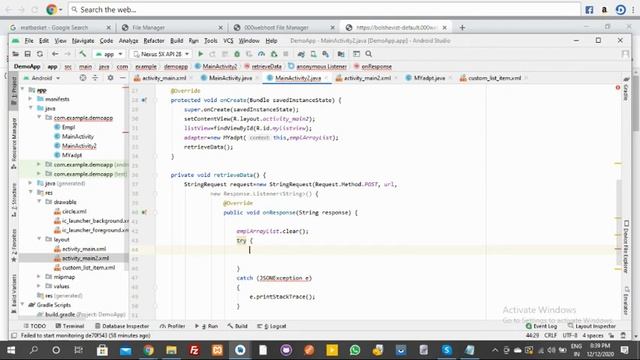Click the red error indicator in editor corner

[618, 87]
